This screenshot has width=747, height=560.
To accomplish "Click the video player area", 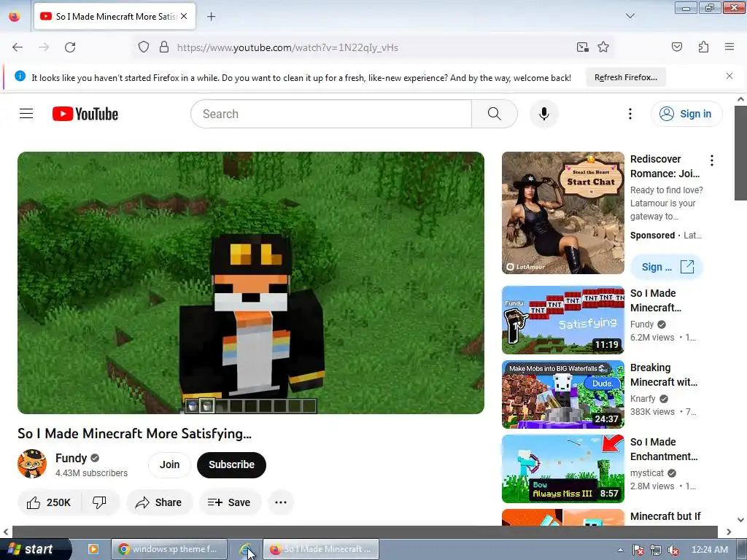I will click(251, 282).
